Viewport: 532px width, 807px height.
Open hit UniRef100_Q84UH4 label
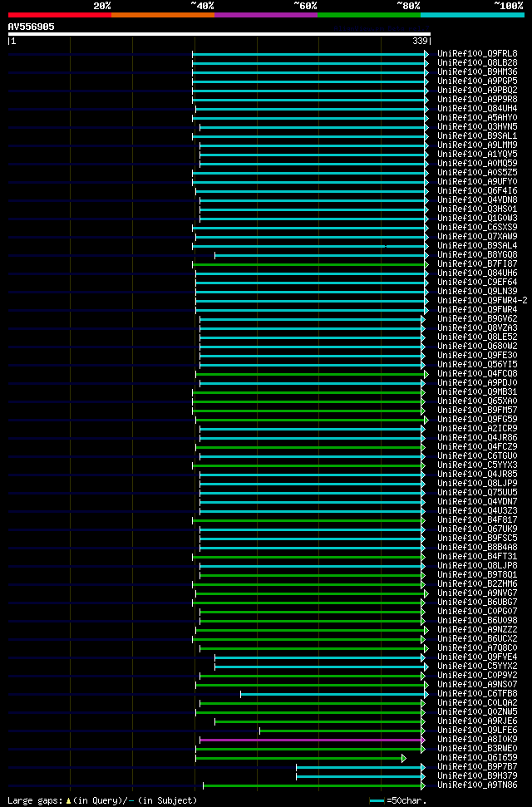pyautogui.click(x=477, y=109)
